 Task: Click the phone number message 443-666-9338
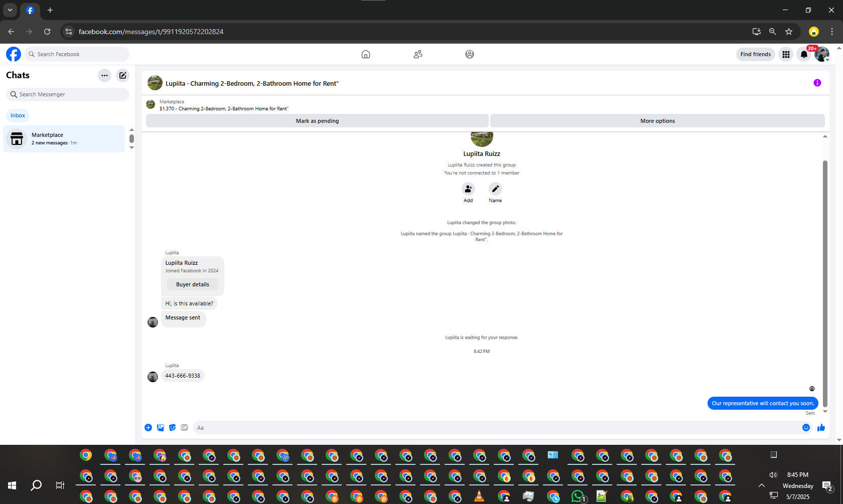click(183, 376)
